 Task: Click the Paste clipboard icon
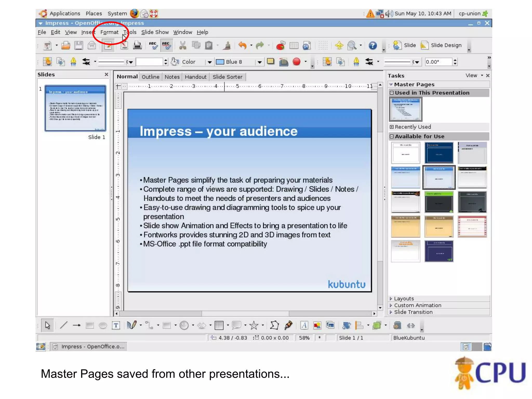(x=209, y=46)
